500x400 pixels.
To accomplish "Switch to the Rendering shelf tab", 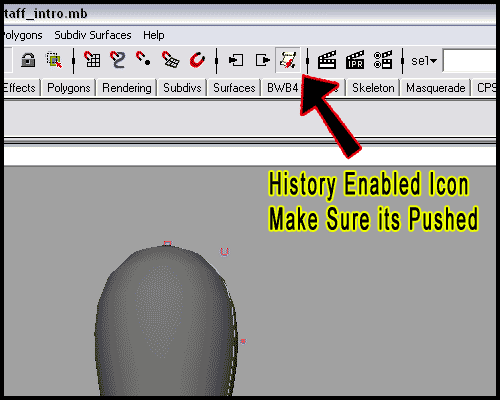I will coord(127,88).
